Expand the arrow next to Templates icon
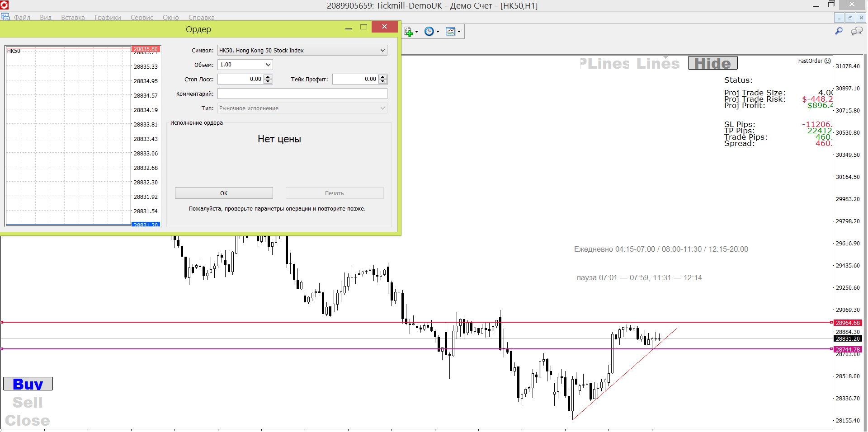Image resolution: width=868 pixels, height=432 pixels. [x=459, y=32]
